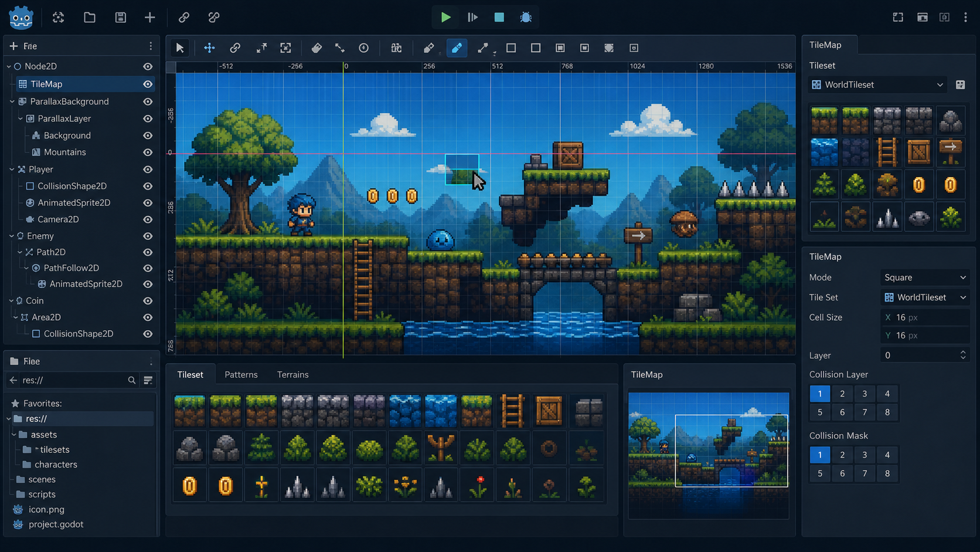Viewport: 980px width, 552px height.
Task: Open tileset editor icon beside WorldTileset
Action: (x=960, y=85)
